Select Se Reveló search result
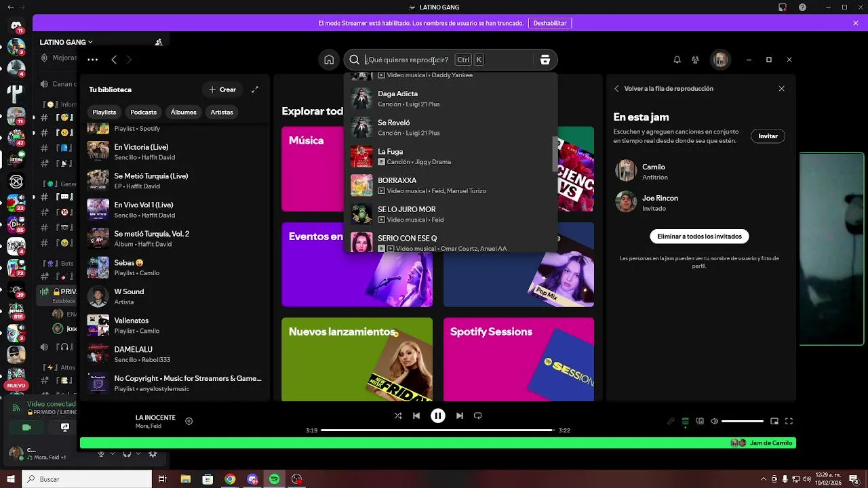This screenshot has width=868, height=488. tap(451, 127)
